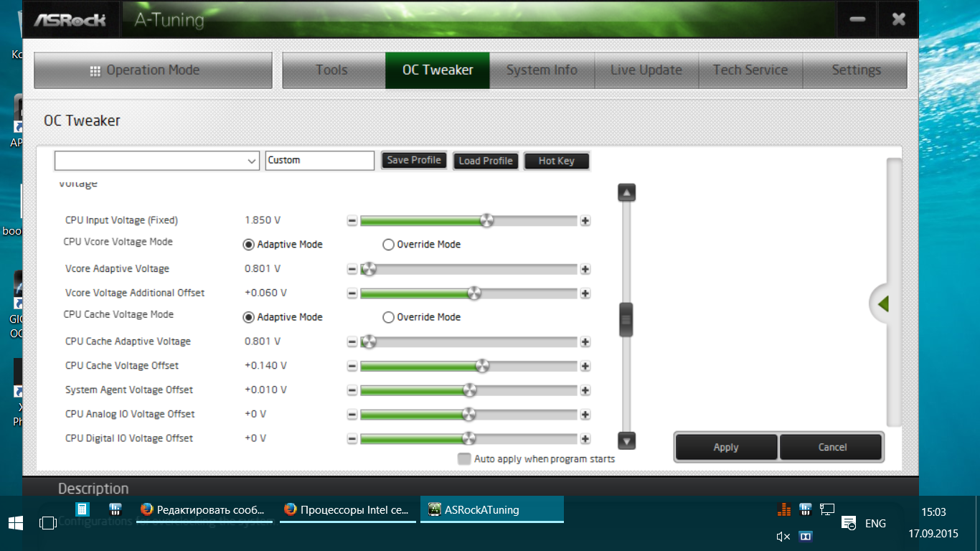Open the Windows Start menu
Viewport: 980px width, 551px height.
coord(16,523)
